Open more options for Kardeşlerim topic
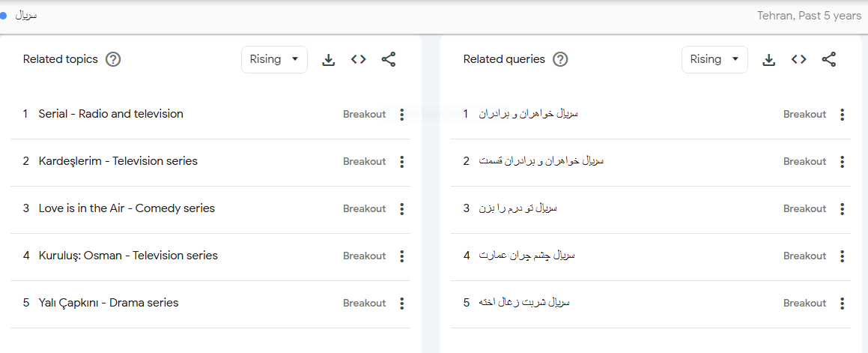The image size is (868, 353). (402, 162)
